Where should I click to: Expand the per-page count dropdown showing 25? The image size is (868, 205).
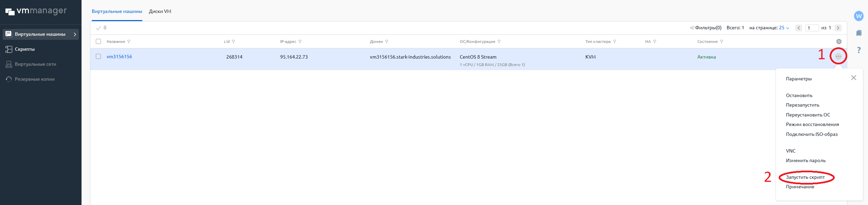click(784, 28)
